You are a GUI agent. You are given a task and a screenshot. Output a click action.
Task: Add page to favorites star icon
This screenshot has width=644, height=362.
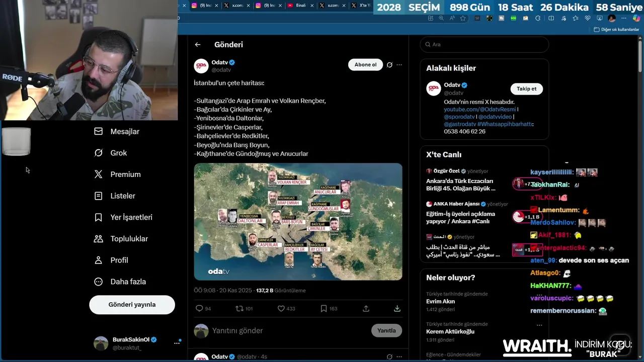tap(463, 18)
